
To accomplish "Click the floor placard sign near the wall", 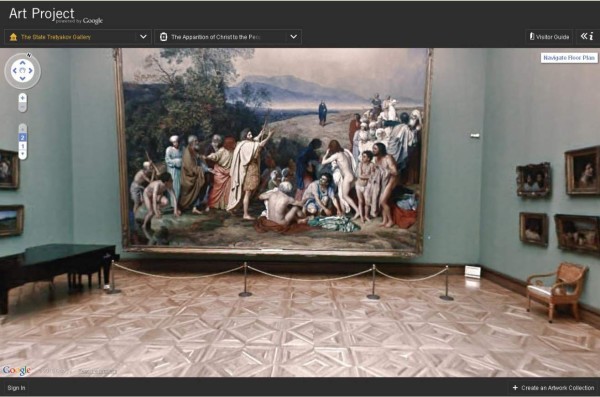I will tap(473, 271).
